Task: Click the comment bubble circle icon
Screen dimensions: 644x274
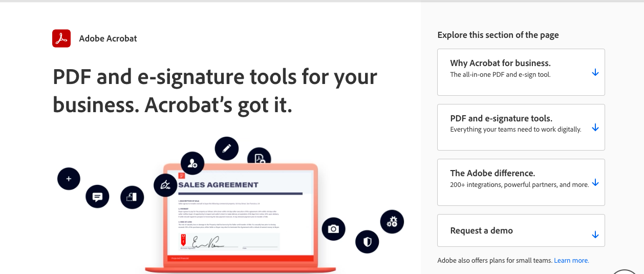Action: (97, 196)
